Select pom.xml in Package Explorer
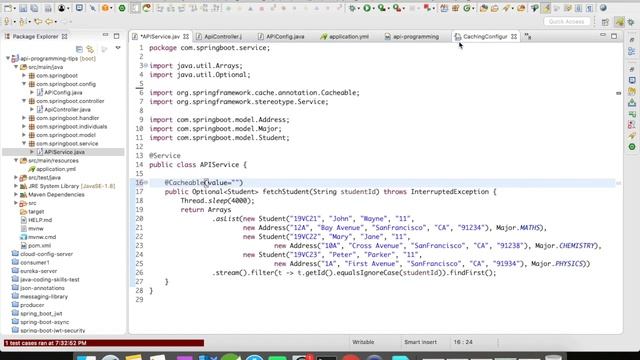 click(40, 245)
